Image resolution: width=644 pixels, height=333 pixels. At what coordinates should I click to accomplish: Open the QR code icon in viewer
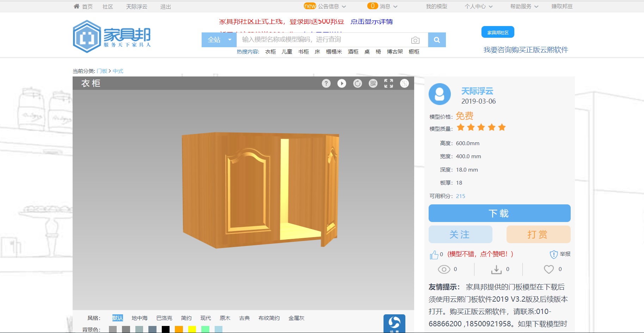coord(373,84)
